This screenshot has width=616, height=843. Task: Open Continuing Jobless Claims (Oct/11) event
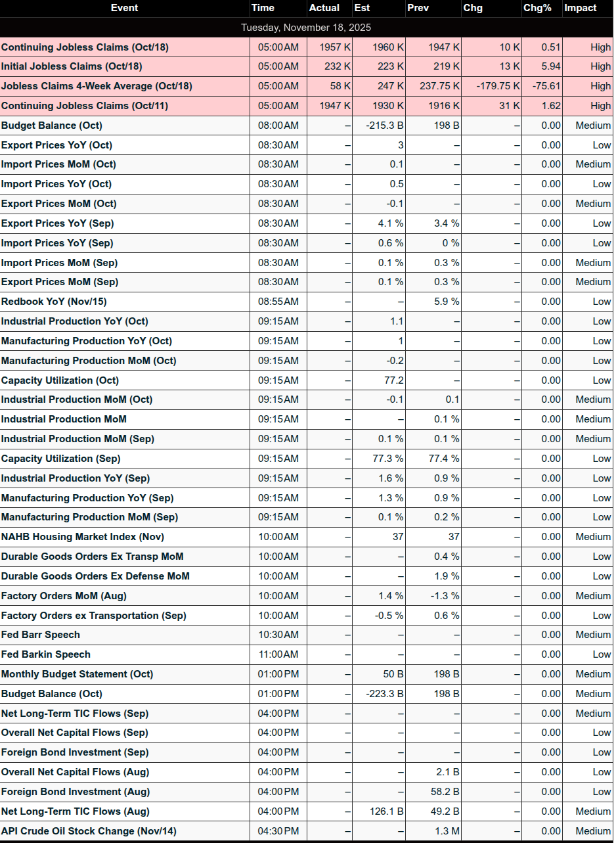(x=76, y=106)
